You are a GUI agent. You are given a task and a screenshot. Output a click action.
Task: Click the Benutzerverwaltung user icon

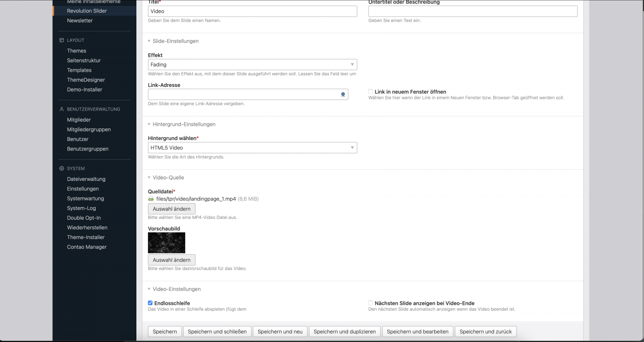coord(62,109)
